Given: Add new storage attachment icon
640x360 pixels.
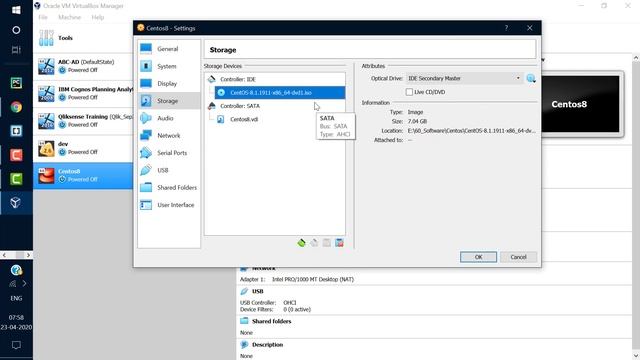Looking at the screenshot, I should tap(327, 243).
